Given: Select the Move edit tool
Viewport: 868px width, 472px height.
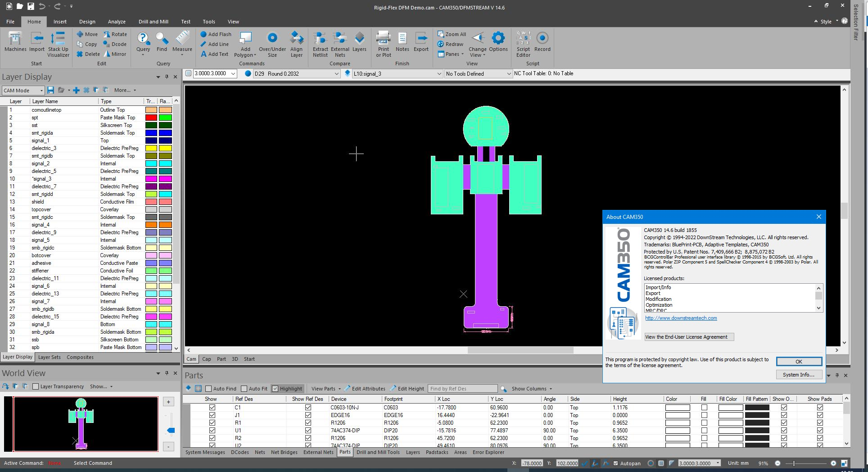Looking at the screenshot, I should pyautogui.click(x=87, y=34).
